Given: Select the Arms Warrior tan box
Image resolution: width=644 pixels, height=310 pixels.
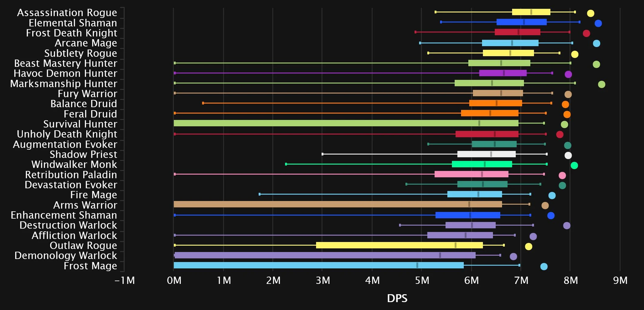Looking at the screenshot, I should [338, 204].
